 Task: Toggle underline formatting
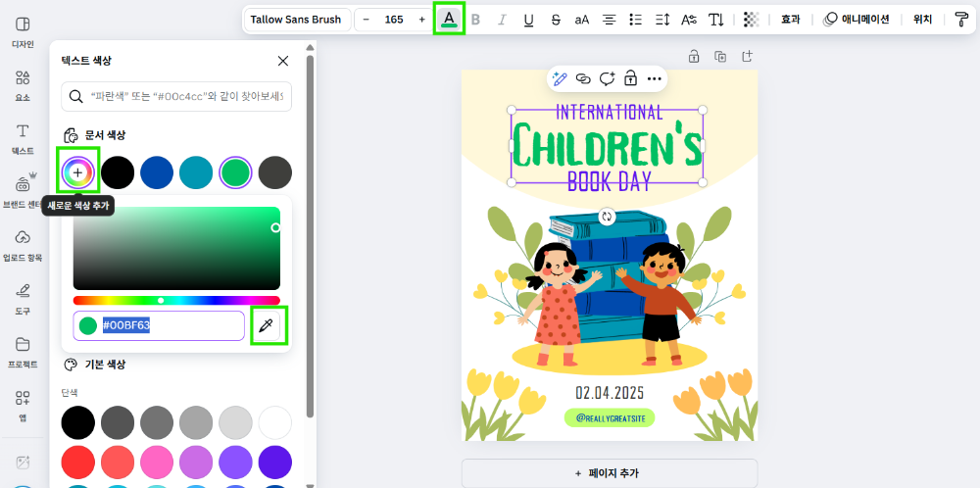529,20
